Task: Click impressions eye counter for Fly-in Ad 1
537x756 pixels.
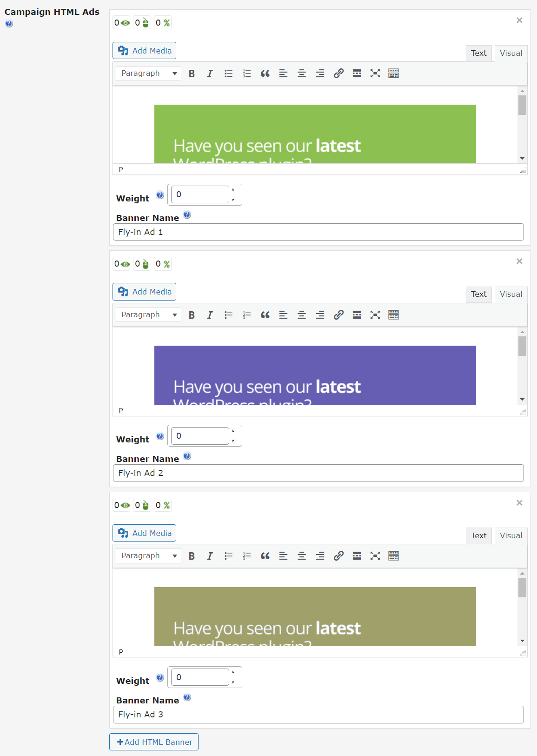Action: click(x=122, y=23)
